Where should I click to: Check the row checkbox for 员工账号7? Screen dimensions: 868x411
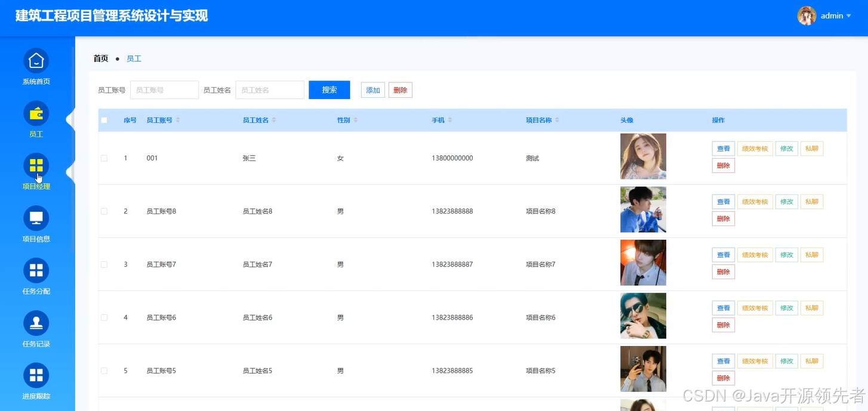(x=104, y=264)
